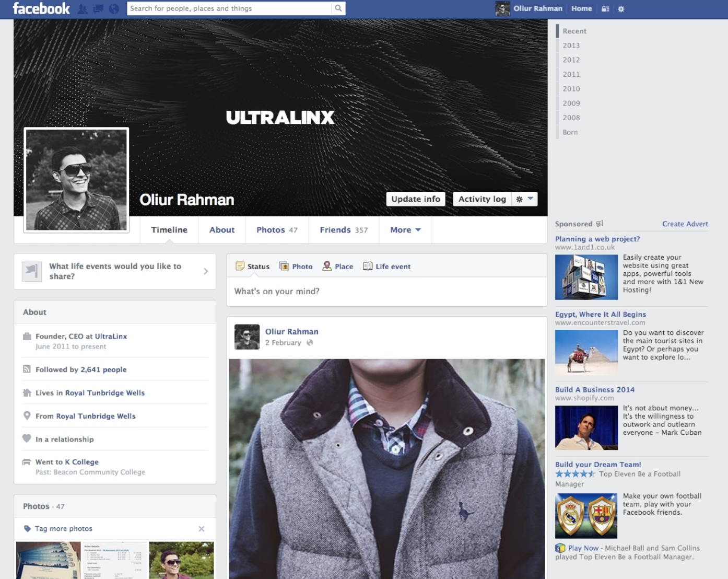The height and width of the screenshot is (579, 728).
Task: Open the Planning a web project ad
Action: coord(597,239)
